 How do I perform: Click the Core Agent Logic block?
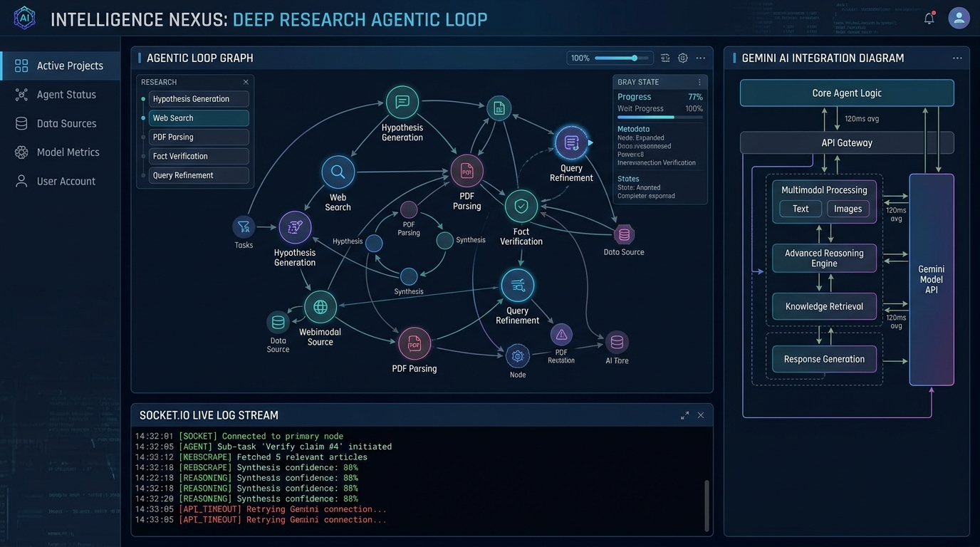tap(847, 93)
